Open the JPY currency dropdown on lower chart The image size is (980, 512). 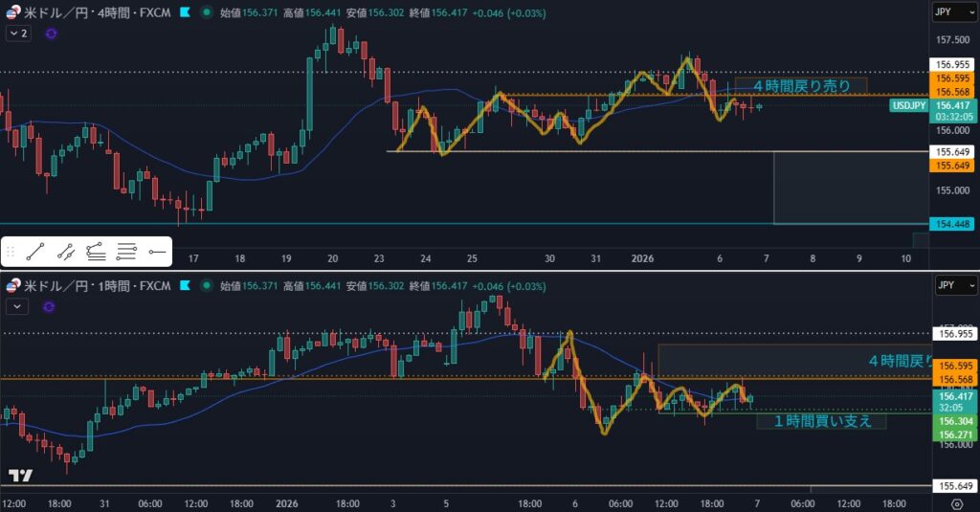pyautogui.click(x=954, y=285)
